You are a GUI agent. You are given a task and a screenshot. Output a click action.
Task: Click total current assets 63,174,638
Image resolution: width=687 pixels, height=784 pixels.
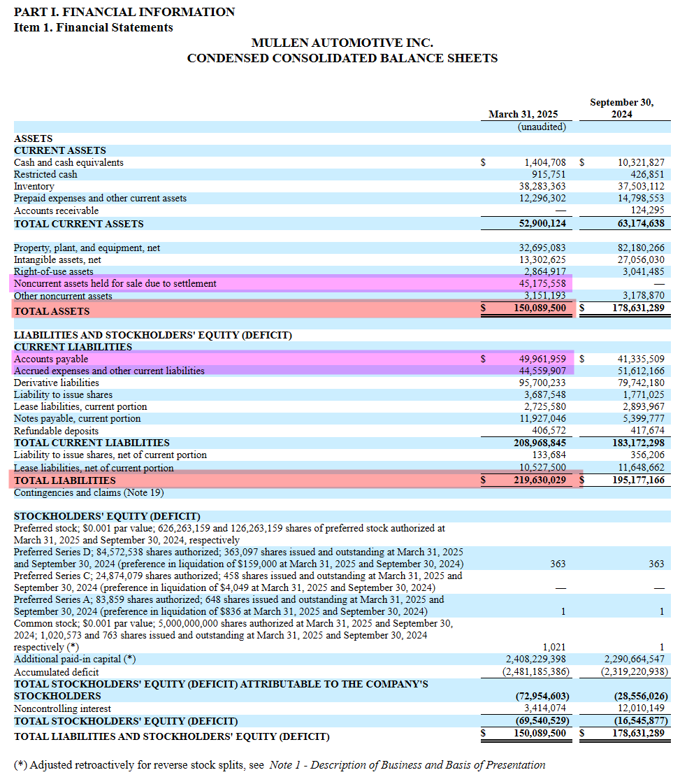pyautogui.click(x=641, y=224)
